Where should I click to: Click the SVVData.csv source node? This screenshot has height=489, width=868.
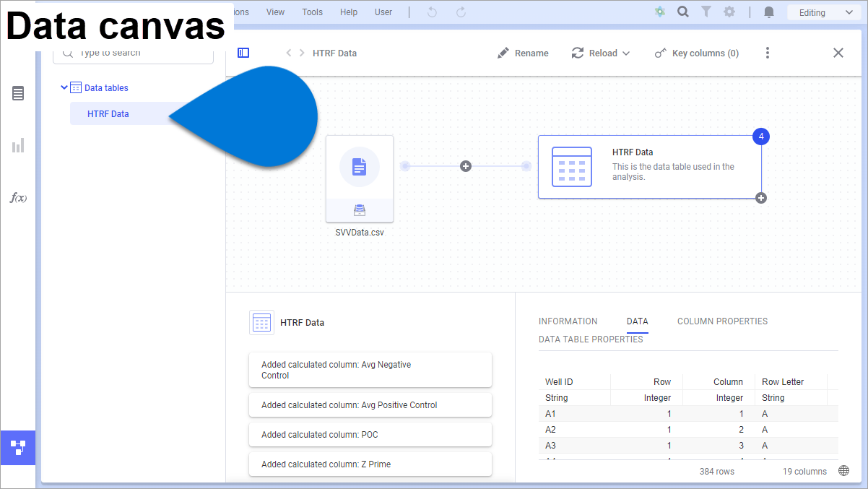click(x=360, y=179)
